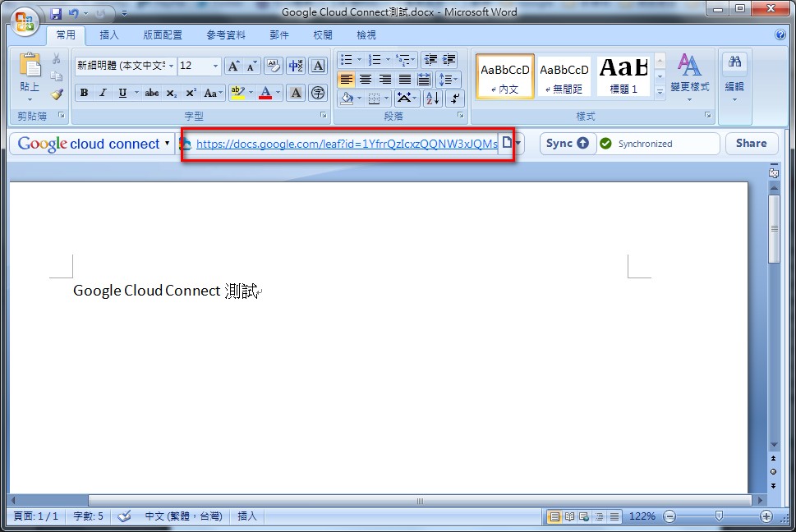Align text right
Viewport: 796px width, 532px height.
(385, 79)
